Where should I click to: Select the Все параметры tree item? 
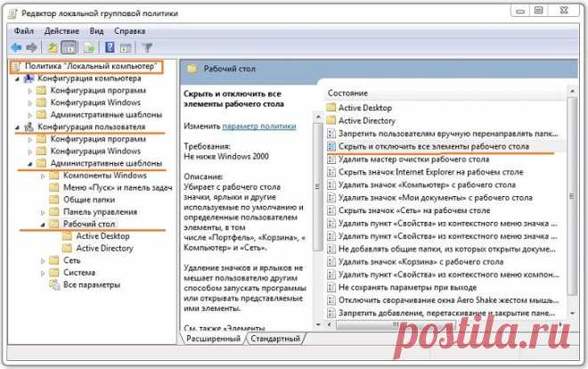[x=92, y=284]
